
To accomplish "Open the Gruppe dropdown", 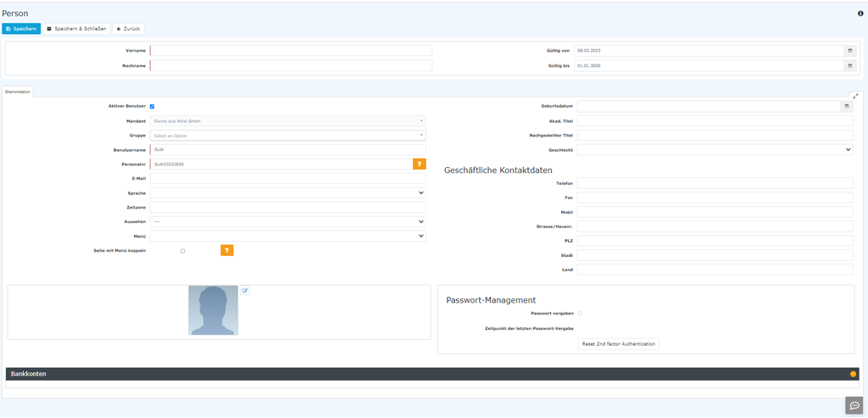I will pos(288,136).
